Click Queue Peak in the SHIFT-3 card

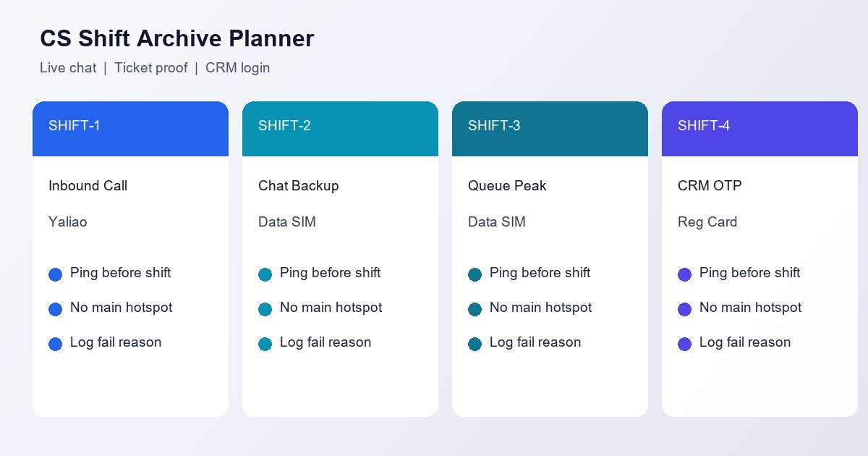(507, 186)
